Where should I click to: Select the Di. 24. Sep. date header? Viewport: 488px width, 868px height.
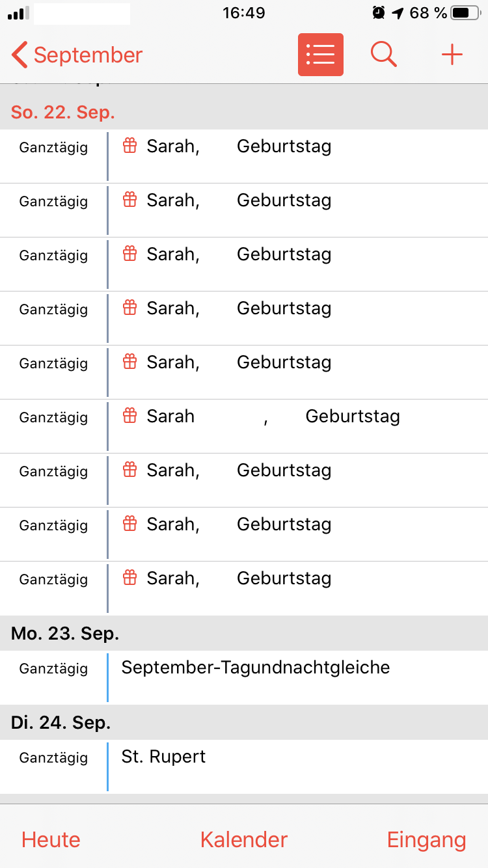click(x=61, y=722)
